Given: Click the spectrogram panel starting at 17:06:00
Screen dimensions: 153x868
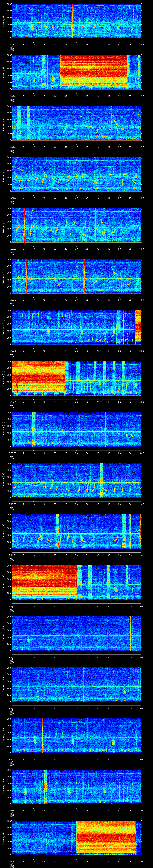Looking at the screenshot, I should (x=76, y=276).
